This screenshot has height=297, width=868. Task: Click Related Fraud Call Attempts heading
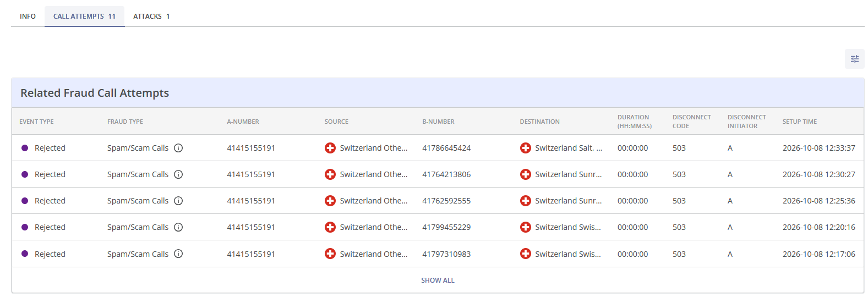coord(95,93)
